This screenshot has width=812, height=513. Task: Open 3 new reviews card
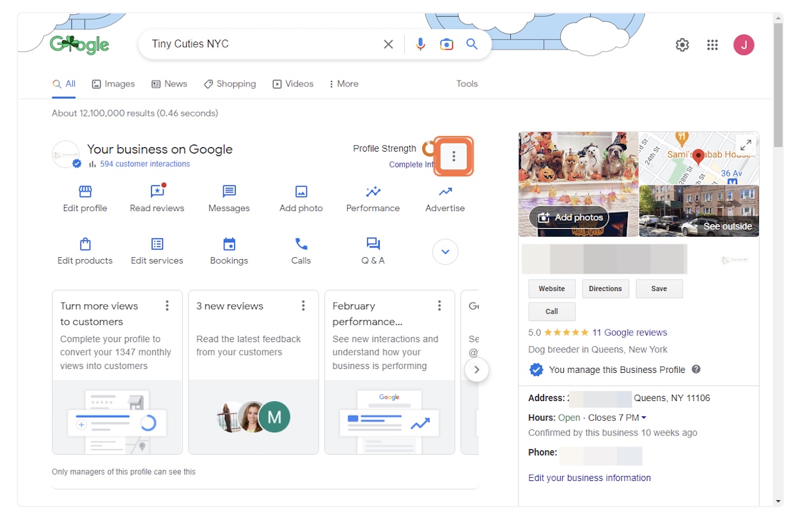pos(253,372)
